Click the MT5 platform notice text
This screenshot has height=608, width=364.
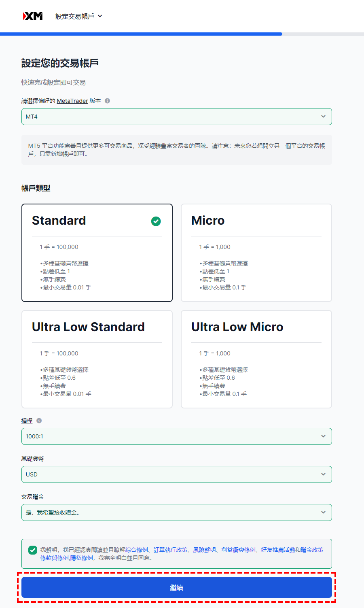177,150
